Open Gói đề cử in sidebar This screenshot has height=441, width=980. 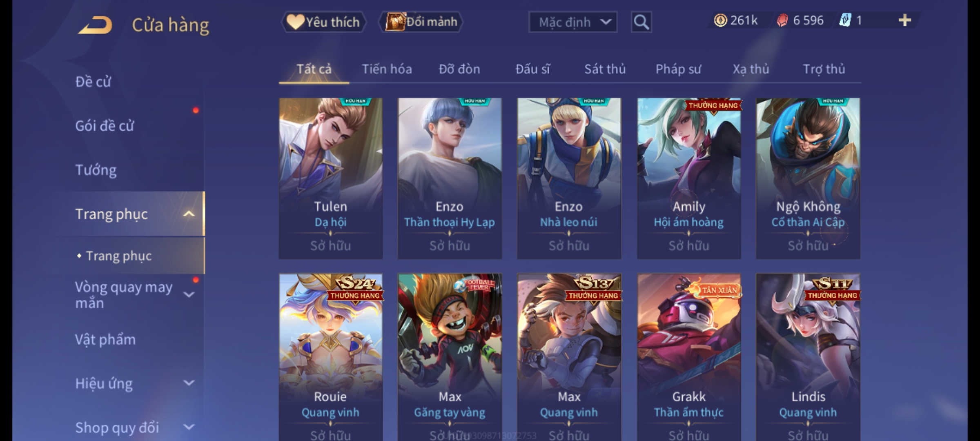point(105,126)
